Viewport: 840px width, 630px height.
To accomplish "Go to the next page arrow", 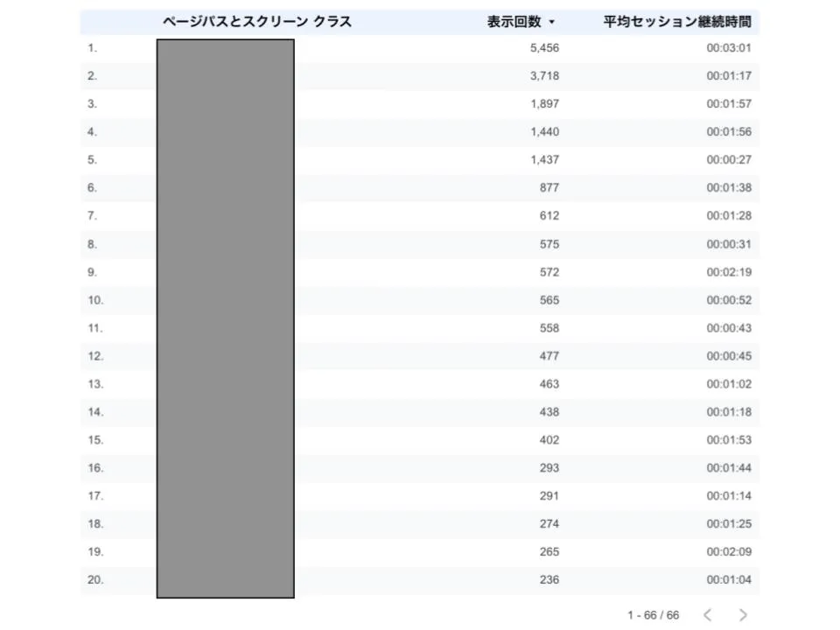I will pyautogui.click(x=743, y=614).
